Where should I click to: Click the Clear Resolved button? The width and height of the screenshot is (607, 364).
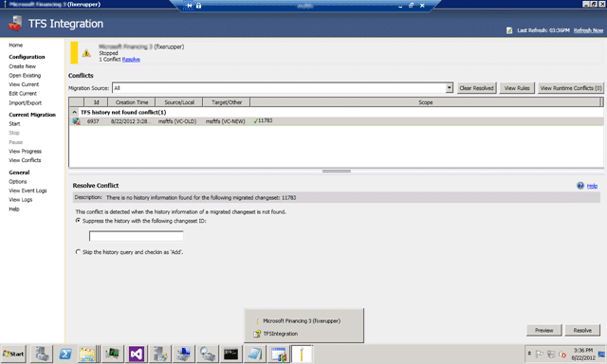(476, 88)
